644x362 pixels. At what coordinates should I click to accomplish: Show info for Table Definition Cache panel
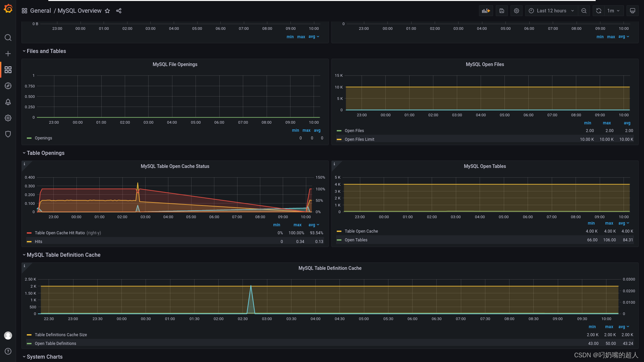24,266
